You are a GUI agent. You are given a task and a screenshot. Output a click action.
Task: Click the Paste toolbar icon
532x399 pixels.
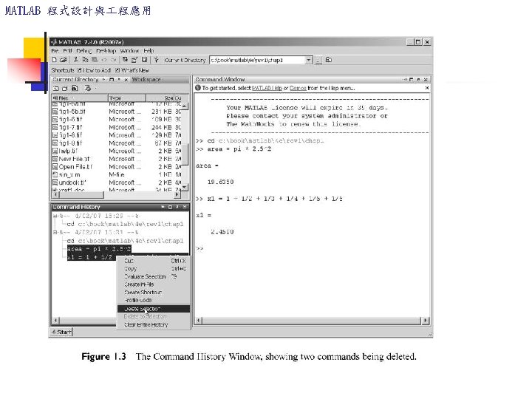(x=95, y=60)
